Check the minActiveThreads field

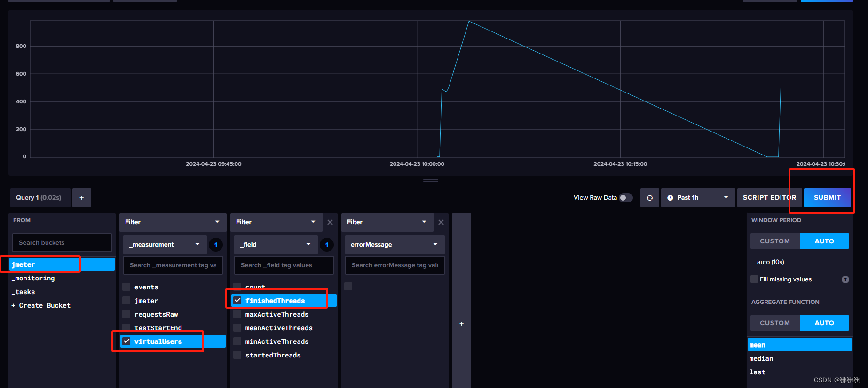(237, 341)
